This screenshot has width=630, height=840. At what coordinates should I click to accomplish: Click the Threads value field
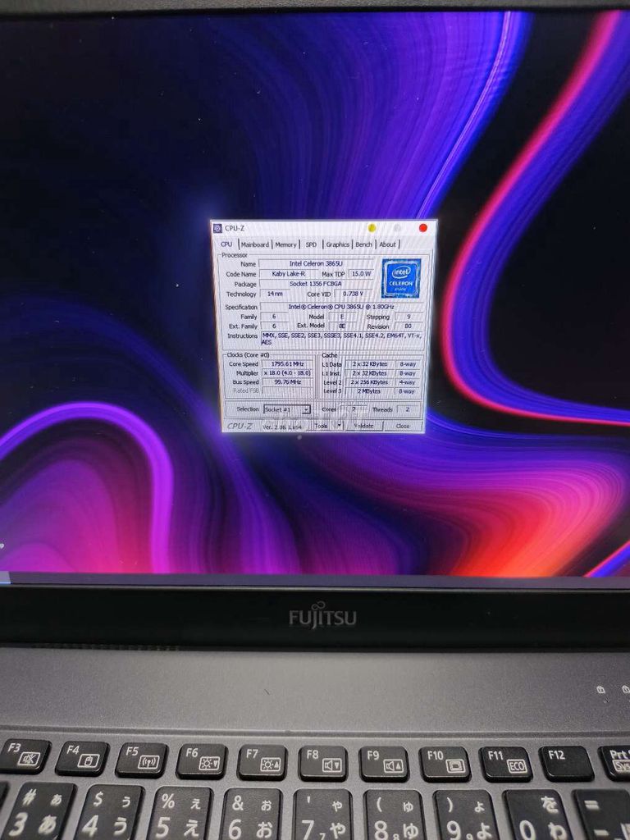coord(409,409)
